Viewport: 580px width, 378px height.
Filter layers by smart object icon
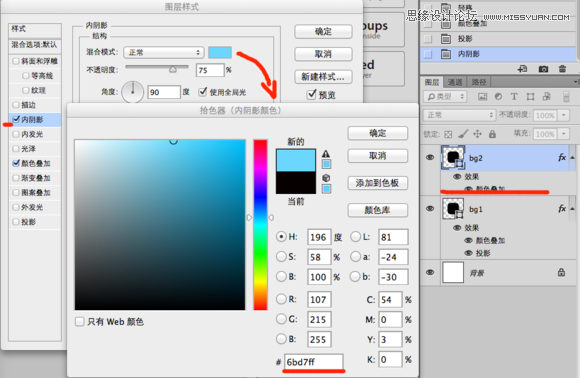click(x=546, y=97)
